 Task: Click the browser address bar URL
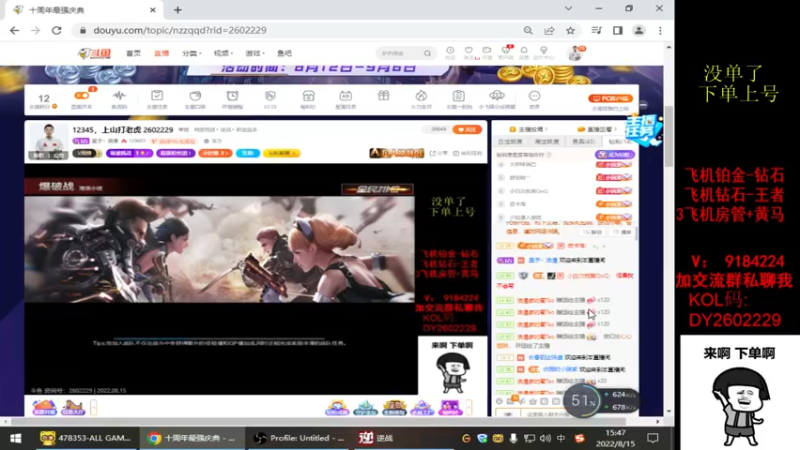180,30
